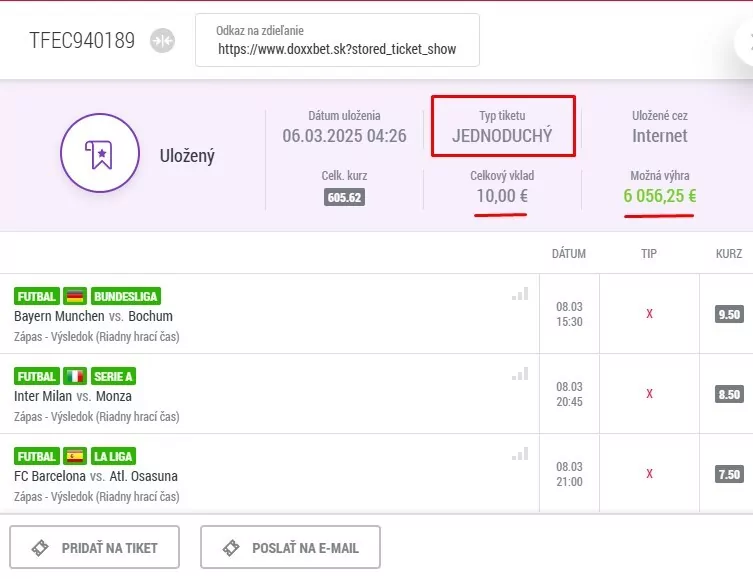Click the DÁTUM column header
This screenshot has width=753, height=579.
coord(569,253)
